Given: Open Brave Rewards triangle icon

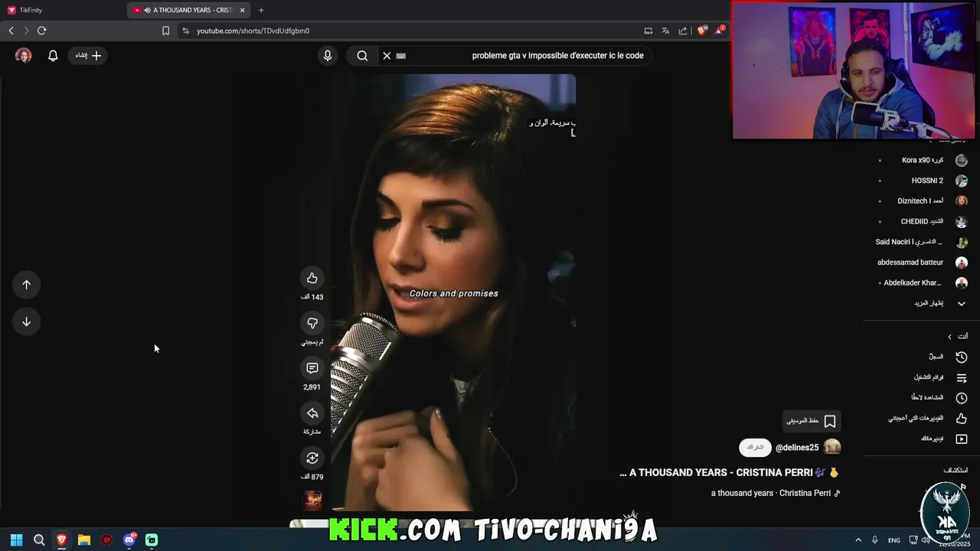Looking at the screenshot, I should coord(720,31).
